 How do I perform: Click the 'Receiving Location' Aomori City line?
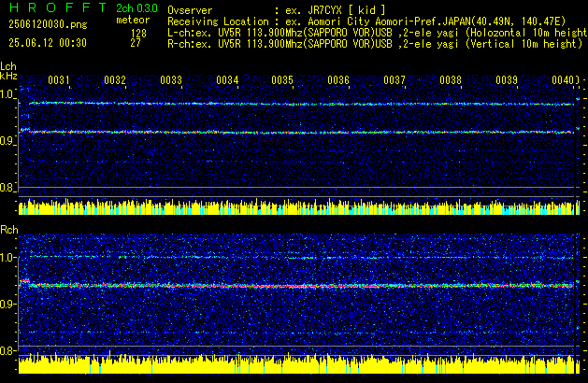[x=366, y=21]
